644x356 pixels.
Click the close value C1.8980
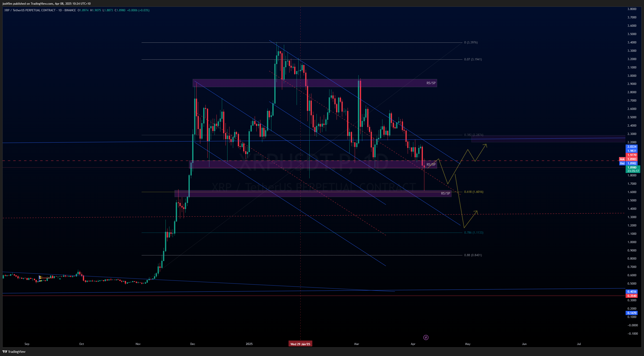click(120, 10)
